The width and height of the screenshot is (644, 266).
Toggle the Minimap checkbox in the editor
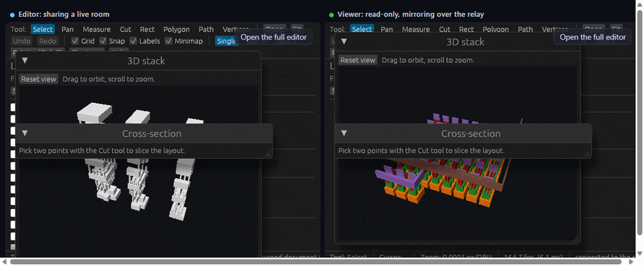tap(168, 41)
